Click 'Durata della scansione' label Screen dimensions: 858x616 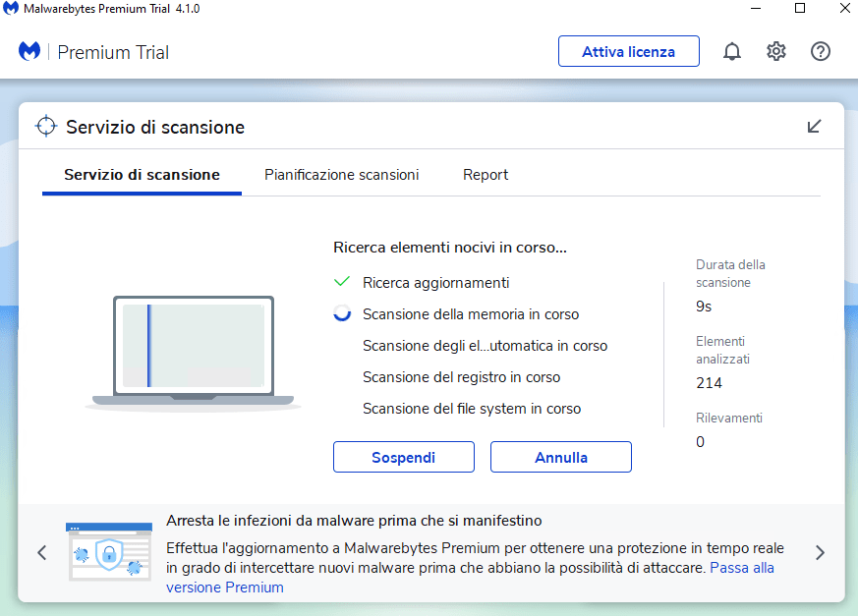click(730, 273)
